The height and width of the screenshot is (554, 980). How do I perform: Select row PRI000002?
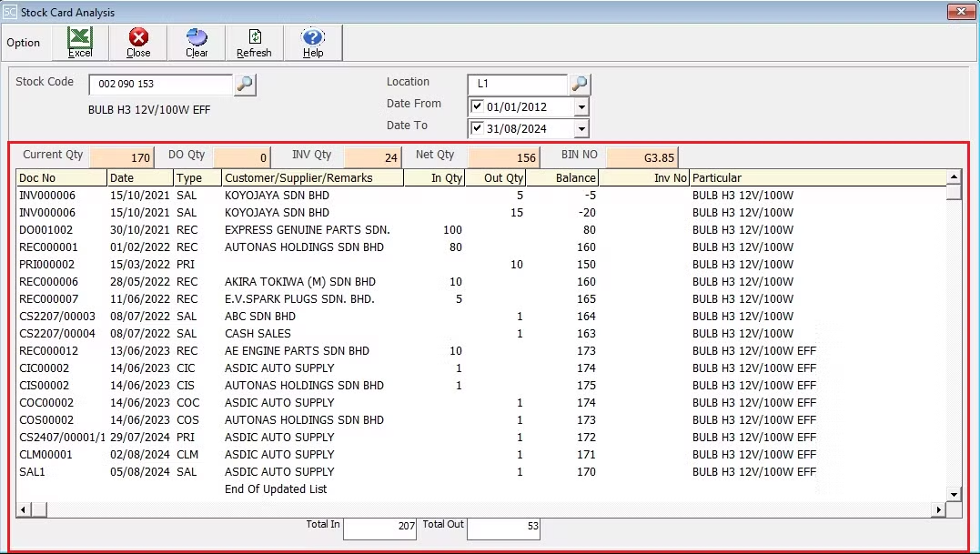tap(482, 265)
